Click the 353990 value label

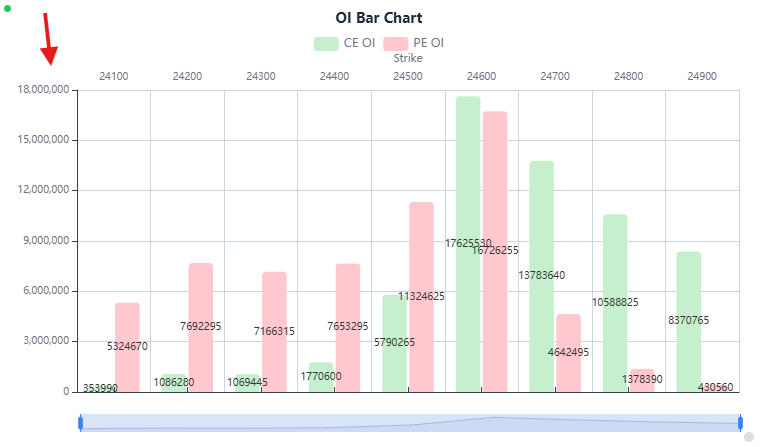point(100,388)
